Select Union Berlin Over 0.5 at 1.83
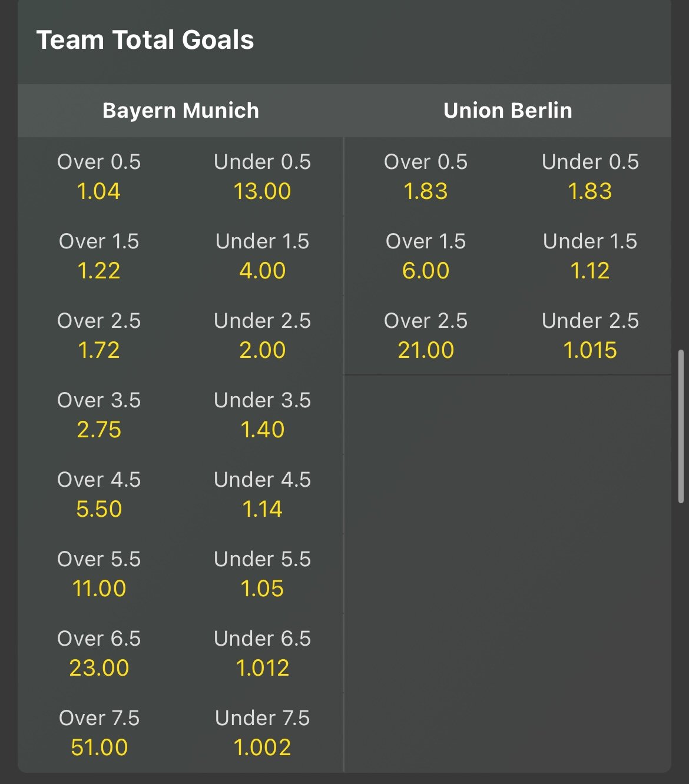The width and height of the screenshot is (689, 784). [426, 177]
